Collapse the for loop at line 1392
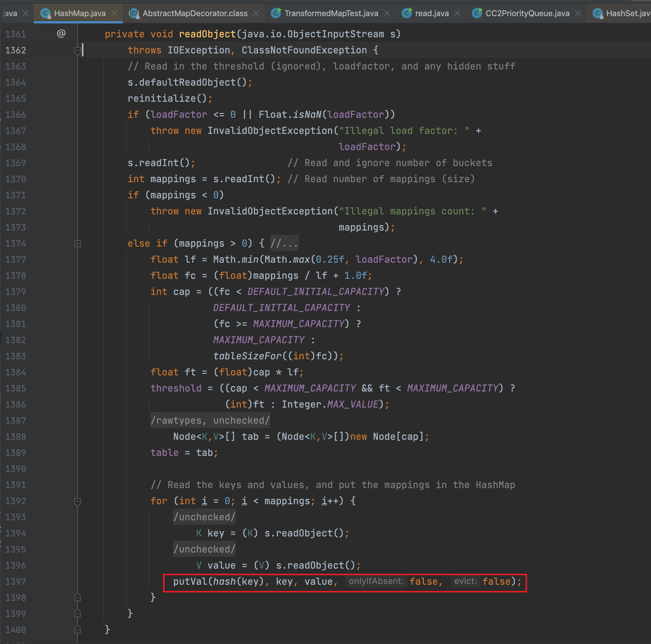Image resolution: width=651 pixels, height=644 pixels. 77,501
